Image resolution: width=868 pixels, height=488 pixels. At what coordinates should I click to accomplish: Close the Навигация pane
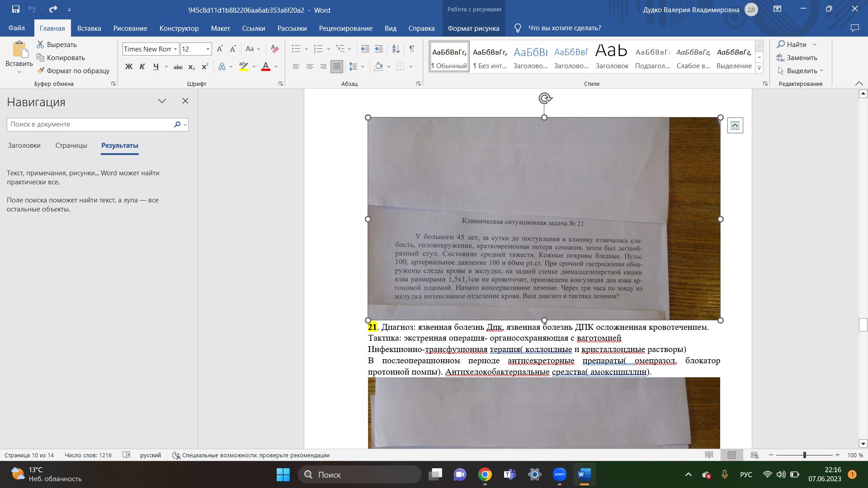click(185, 101)
